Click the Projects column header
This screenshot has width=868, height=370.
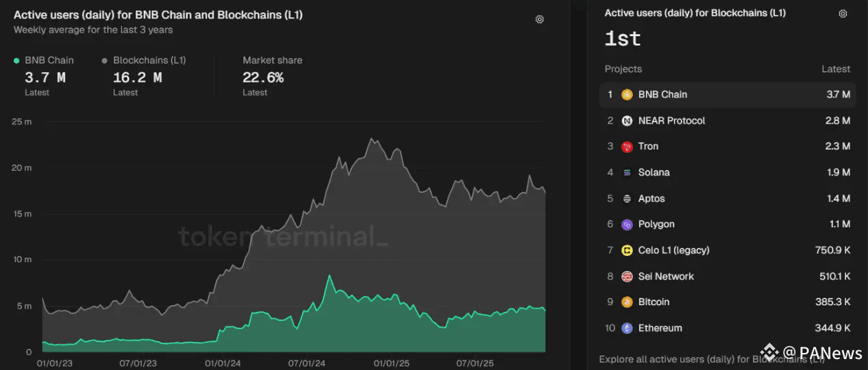tap(623, 69)
